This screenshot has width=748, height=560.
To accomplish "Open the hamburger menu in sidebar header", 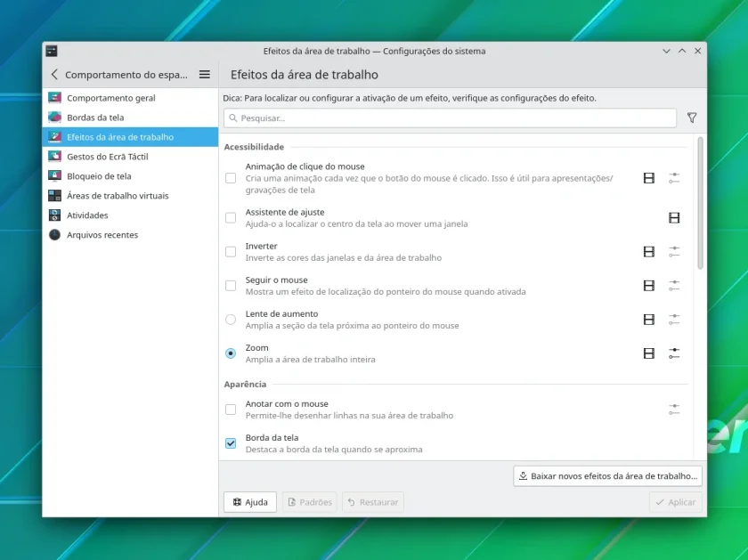I will click(205, 75).
